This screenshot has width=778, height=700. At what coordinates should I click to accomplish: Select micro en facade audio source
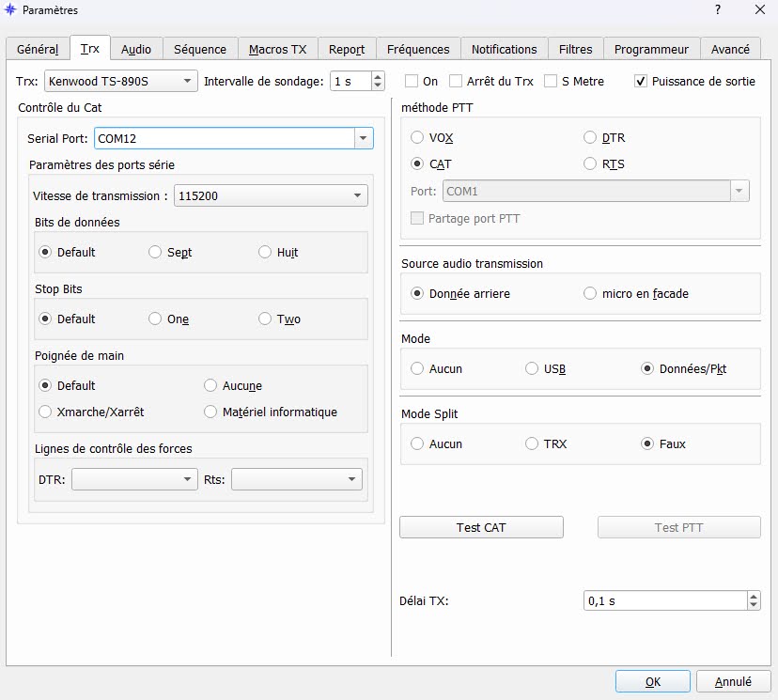click(589, 294)
